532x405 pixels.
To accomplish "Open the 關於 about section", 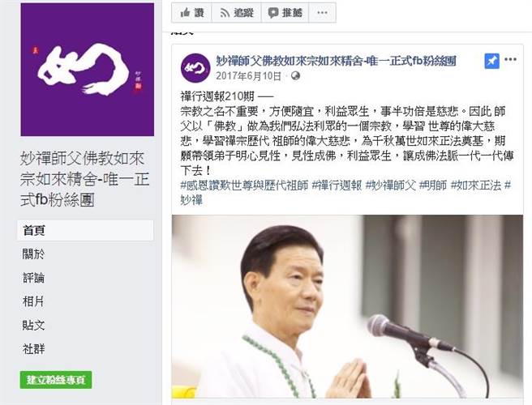I will pos(33,254).
